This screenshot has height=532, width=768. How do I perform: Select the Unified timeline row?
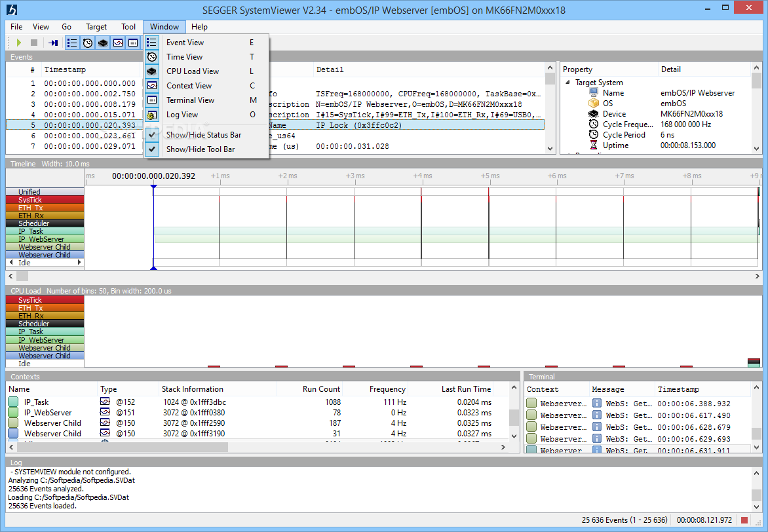click(x=45, y=192)
